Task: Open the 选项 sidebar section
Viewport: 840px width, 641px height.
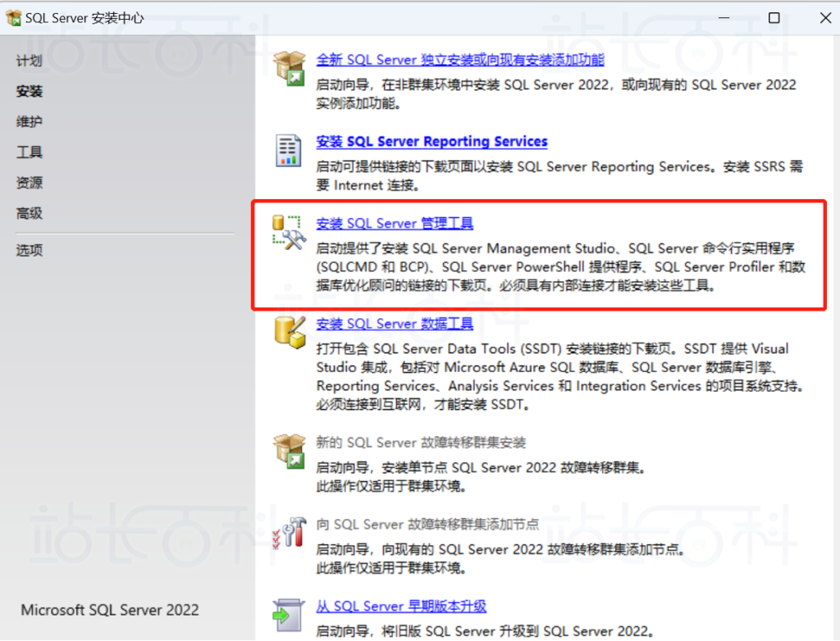Action: click(29, 250)
